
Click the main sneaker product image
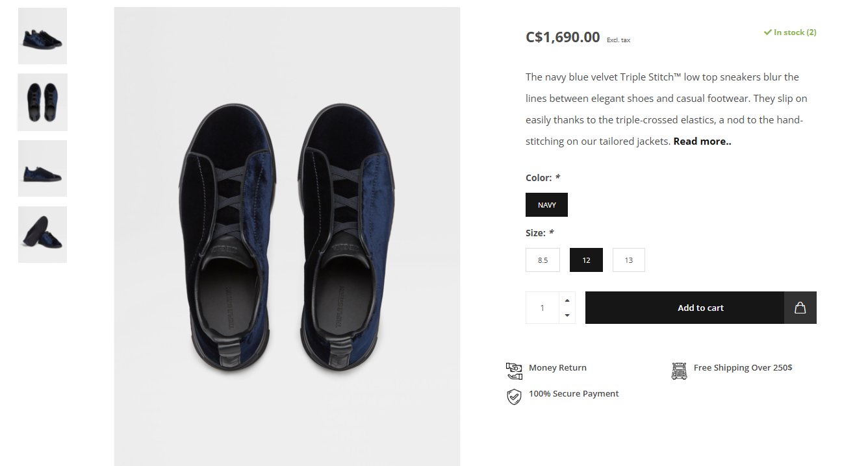pyautogui.click(x=287, y=236)
